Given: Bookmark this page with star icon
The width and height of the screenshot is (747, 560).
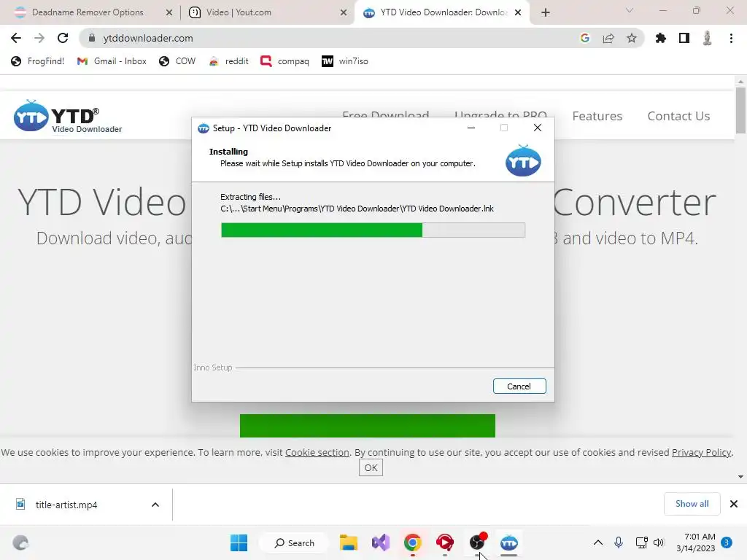Looking at the screenshot, I should pyautogui.click(x=632, y=38).
